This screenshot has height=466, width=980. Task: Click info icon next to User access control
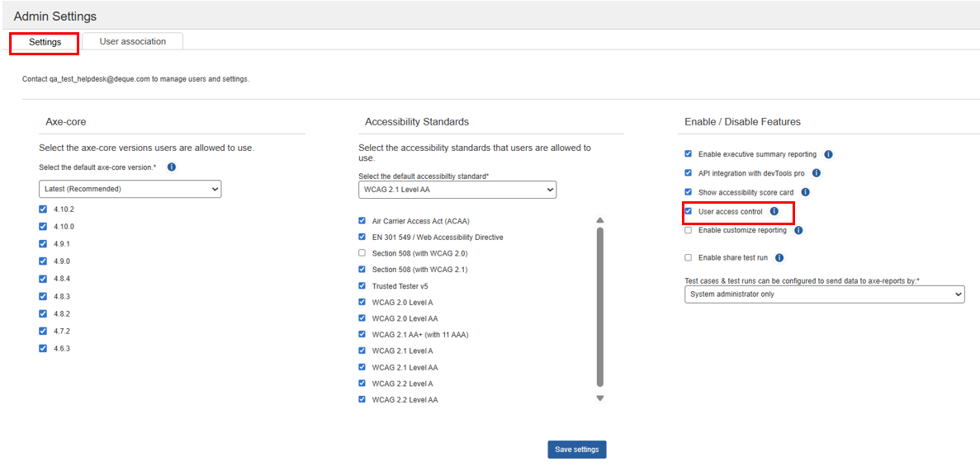coord(774,212)
